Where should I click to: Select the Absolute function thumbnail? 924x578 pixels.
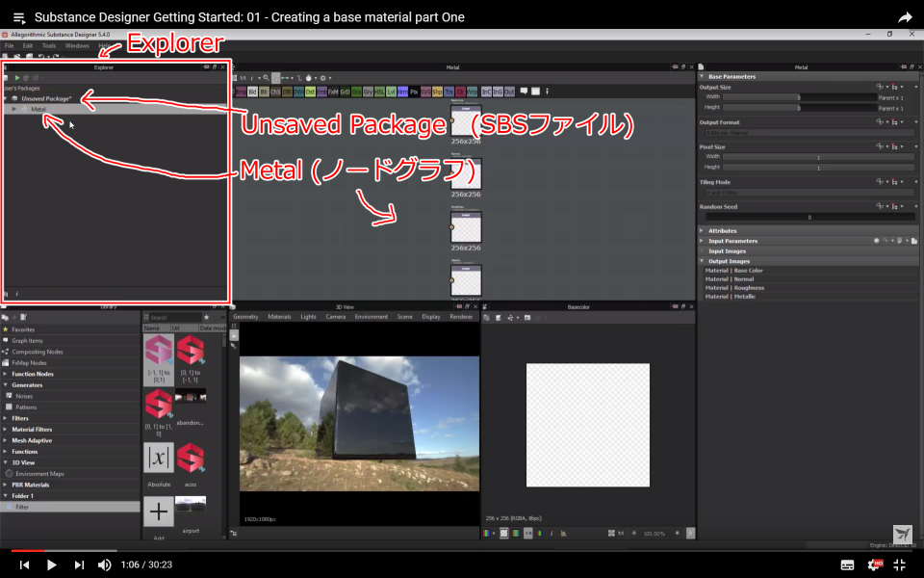click(159, 458)
